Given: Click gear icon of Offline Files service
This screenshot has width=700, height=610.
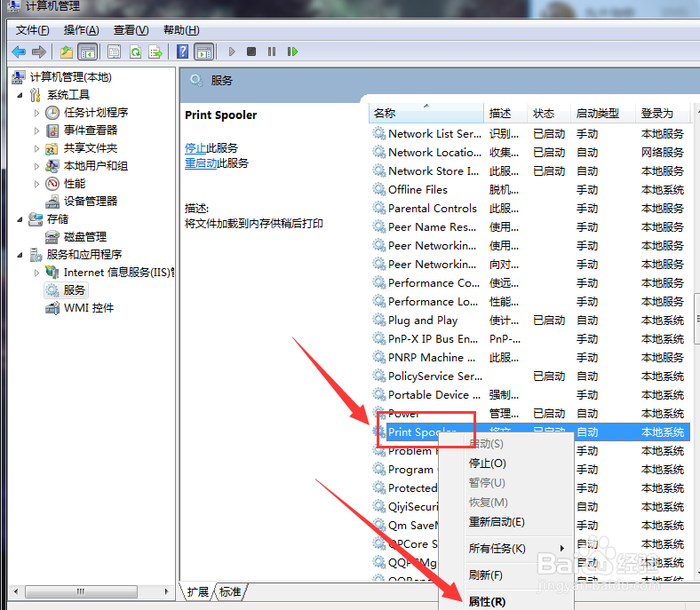Looking at the screenshot, I should point(379,190).
